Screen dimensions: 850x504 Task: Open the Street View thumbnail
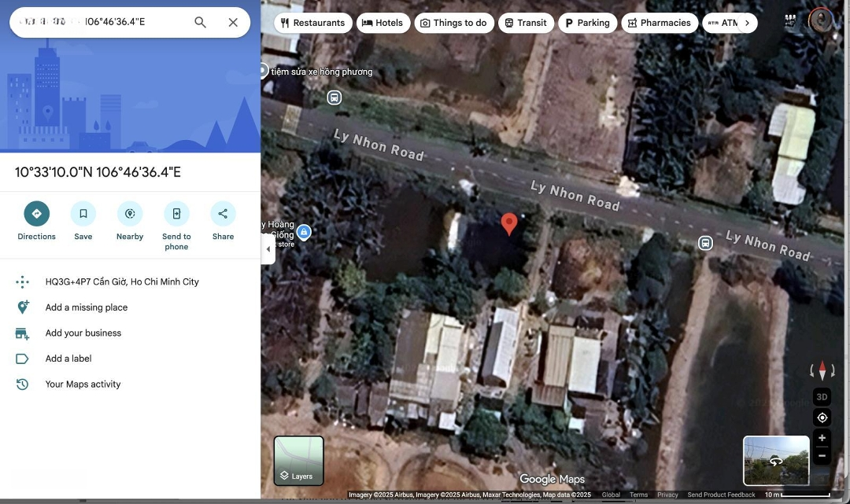click(776, 461)
